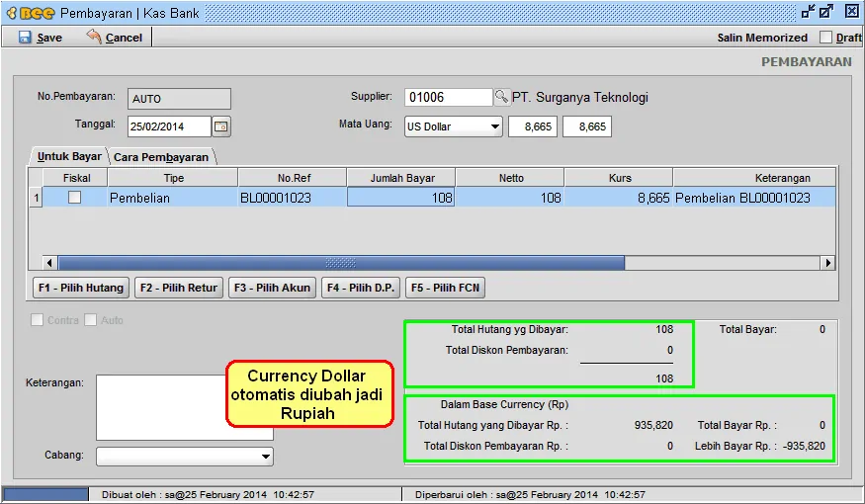Click the Jumlah Bayar cell showing 108
This screenshot has width=865, height=504.
tap(400, 198)
